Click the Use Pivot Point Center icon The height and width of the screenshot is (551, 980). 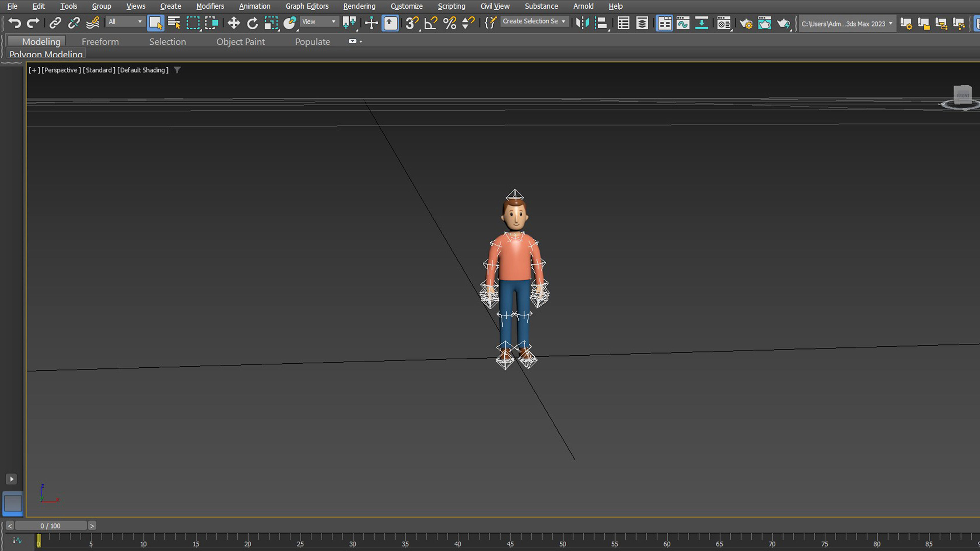(x=349, y=23)
